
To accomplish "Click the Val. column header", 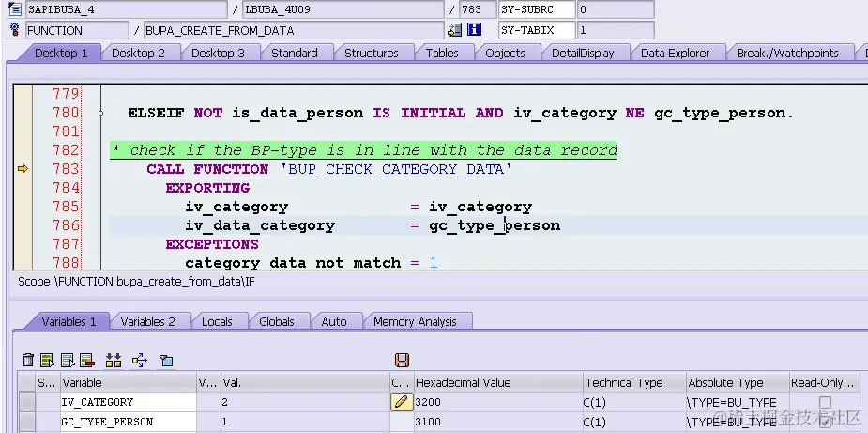I will pos(306,382).
